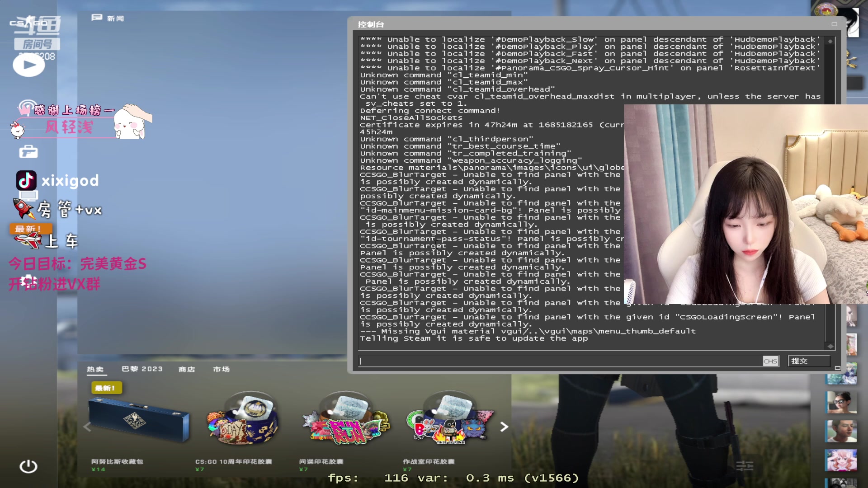Switch to the 商店 store tab
868x488 pixels.
pyautogui.click(x=187, y=369)
